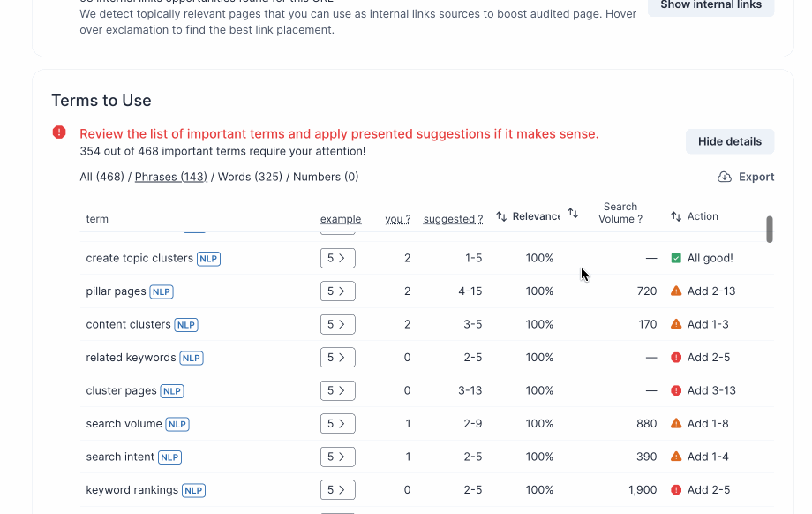This screenshot has height=514, width=812.
Task: Sort the table by the suggested column
Action: coord(453,219)
